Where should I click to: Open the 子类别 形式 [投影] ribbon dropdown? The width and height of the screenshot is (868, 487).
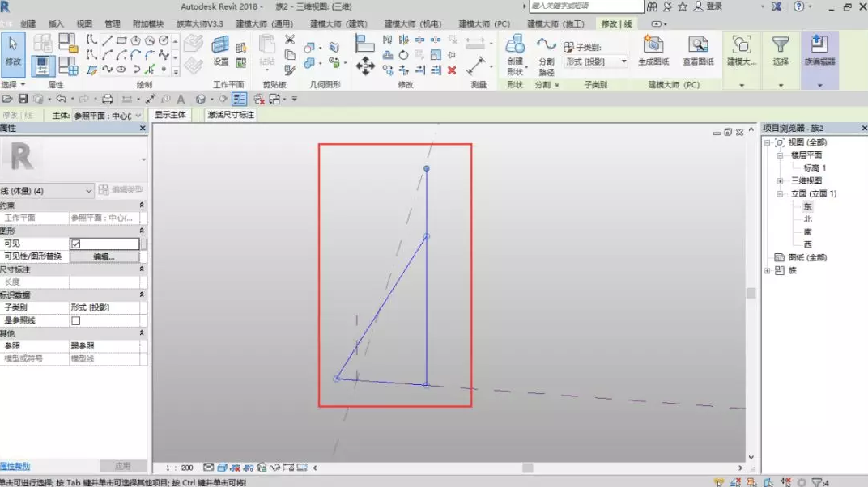coord(596,61)
